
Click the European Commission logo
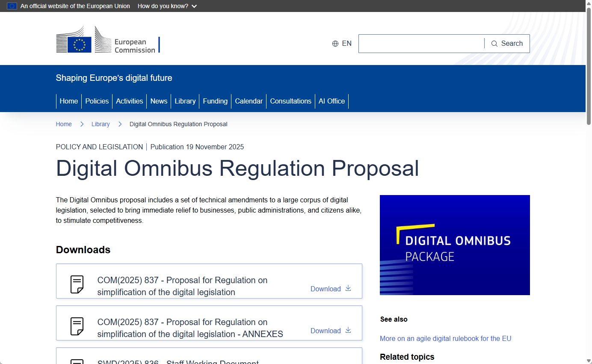108,39
